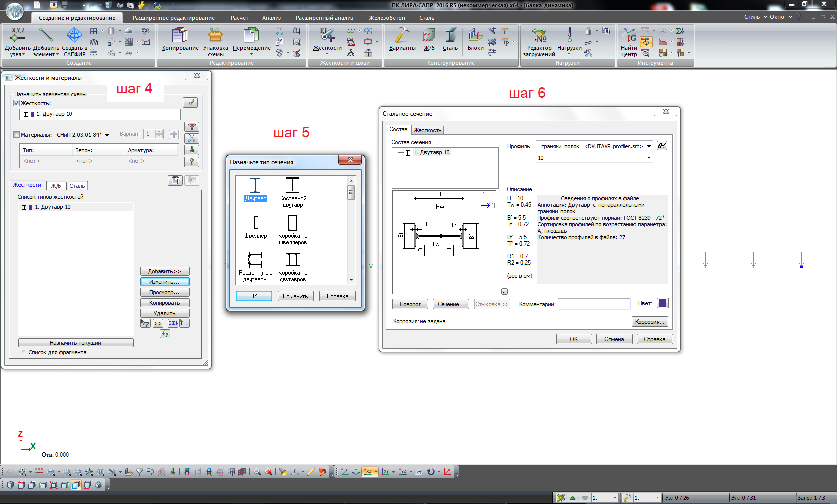Click the Блоки ribbon icon
Screen dimensions: 837x504
[x=475, y=35]
